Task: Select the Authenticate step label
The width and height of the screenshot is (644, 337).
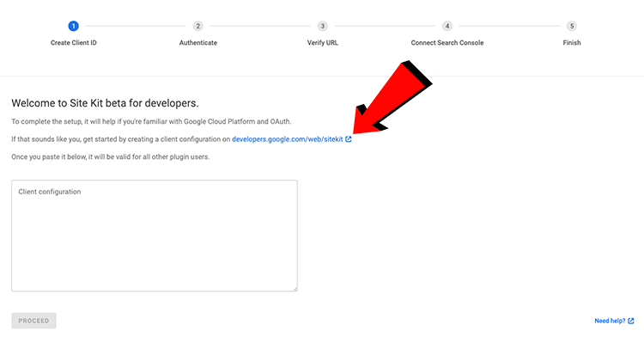Action: (198, 43)
